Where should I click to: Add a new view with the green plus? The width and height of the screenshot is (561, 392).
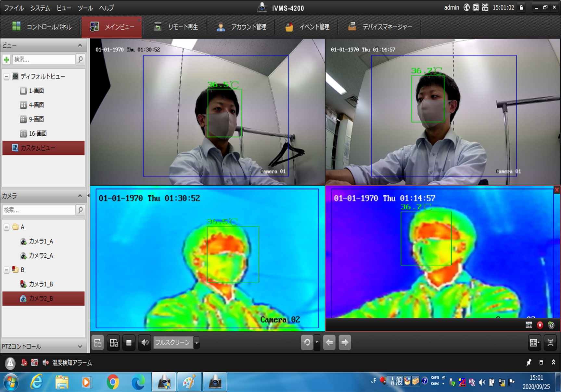pyautogui.click(x=6, y=59)
